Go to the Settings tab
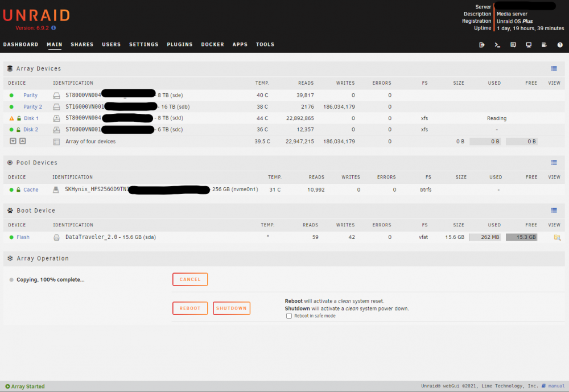569x392 pixels. 144,44
